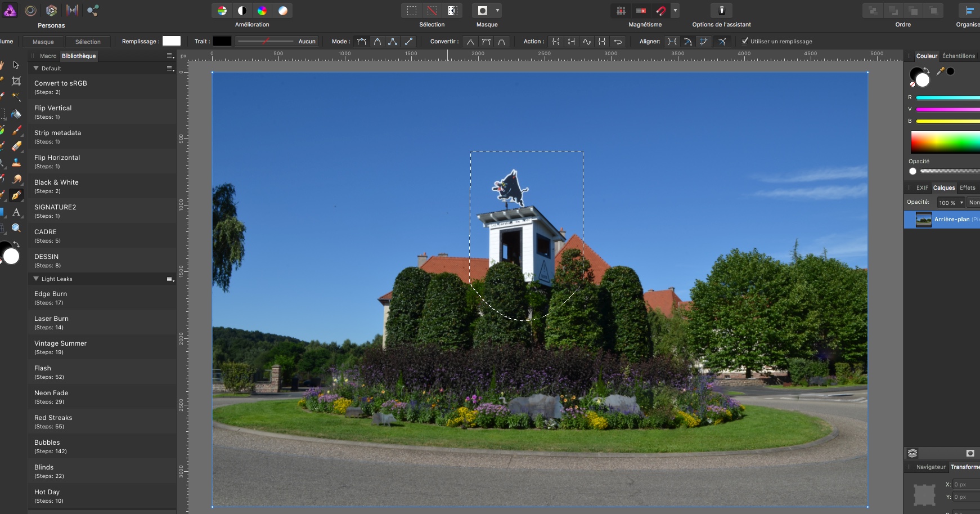980x514 pixels.
Task: Click the Masque button in the context toolbar
Action: coord(43,42)
